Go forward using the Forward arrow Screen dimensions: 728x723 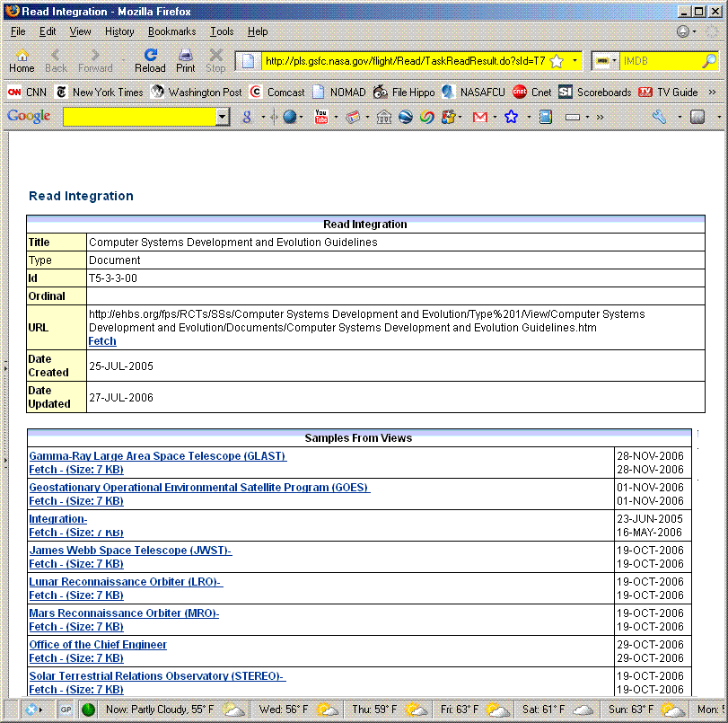(x=95, y=61)
